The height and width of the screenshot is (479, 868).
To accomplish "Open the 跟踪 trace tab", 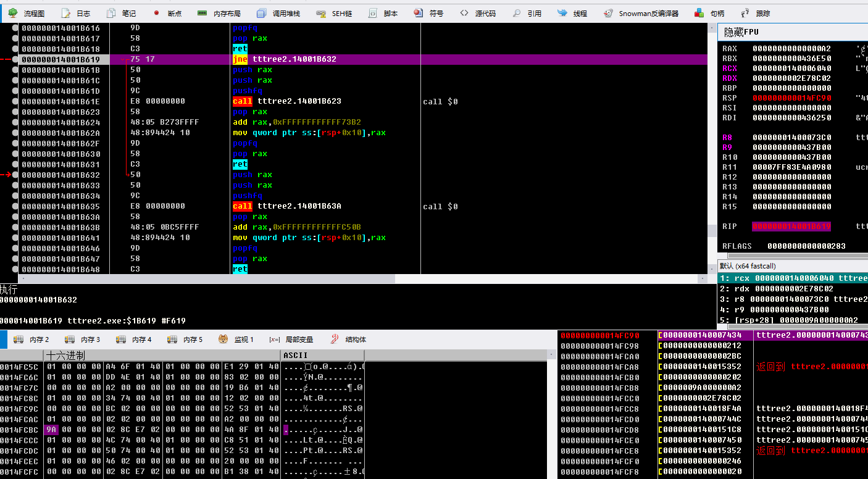I will tap(755, 13).
